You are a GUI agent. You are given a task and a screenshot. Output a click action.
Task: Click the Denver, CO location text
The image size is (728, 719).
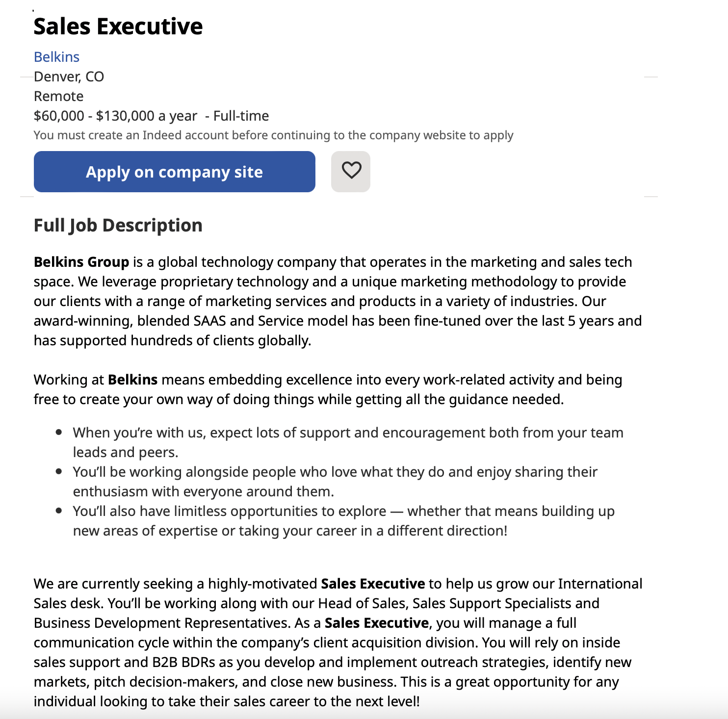point(69,77)
